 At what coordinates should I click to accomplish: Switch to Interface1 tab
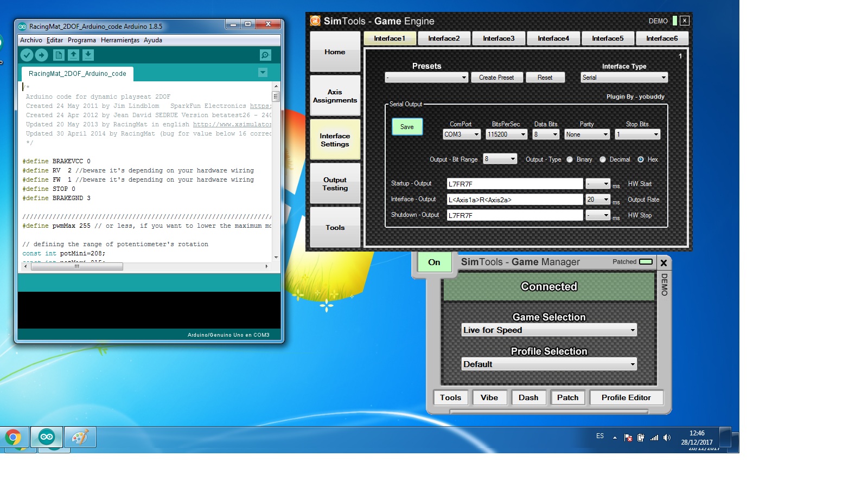pyautogui.click(x=390, y=38)
